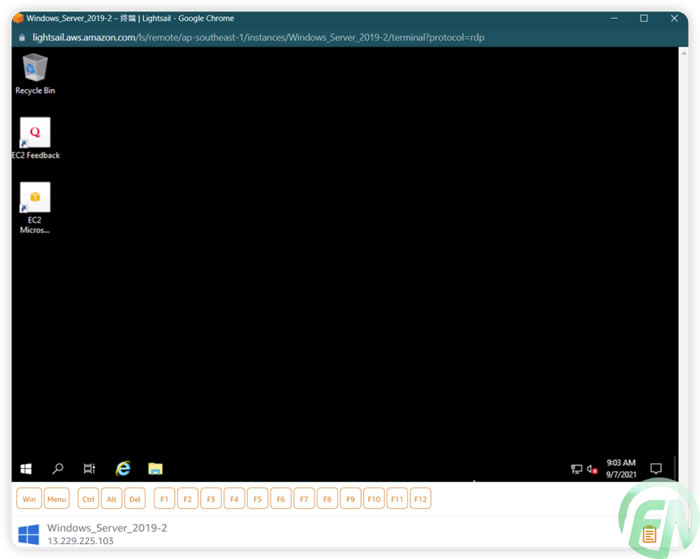Open the notification center icon
The height and width of the screenshot is (559, 700).
[656, 468]
